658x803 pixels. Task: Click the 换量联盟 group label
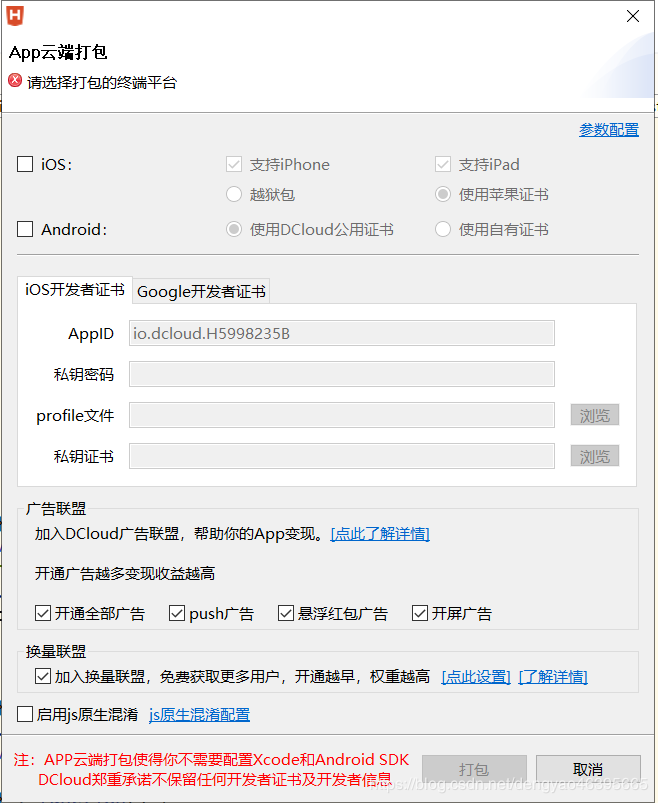coord(56,651)
